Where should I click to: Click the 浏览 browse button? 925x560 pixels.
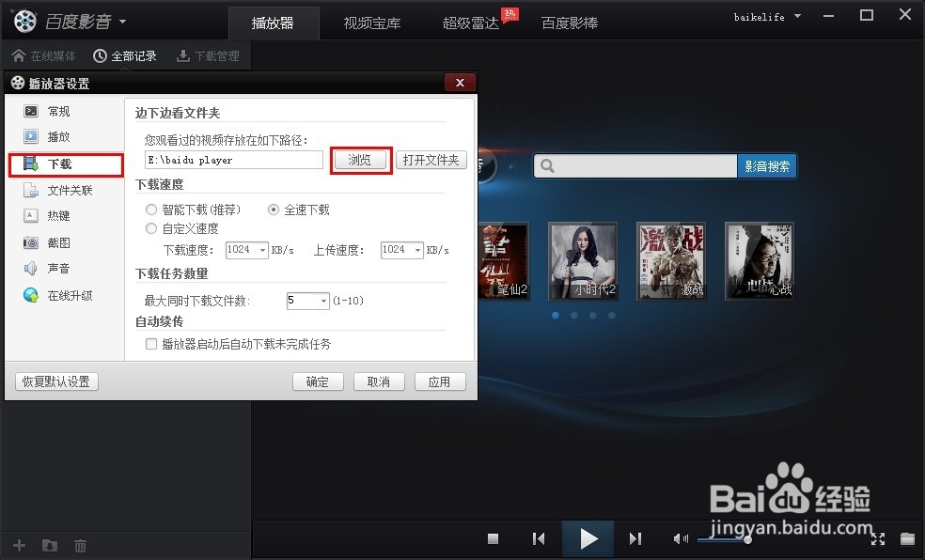(360, 160)
